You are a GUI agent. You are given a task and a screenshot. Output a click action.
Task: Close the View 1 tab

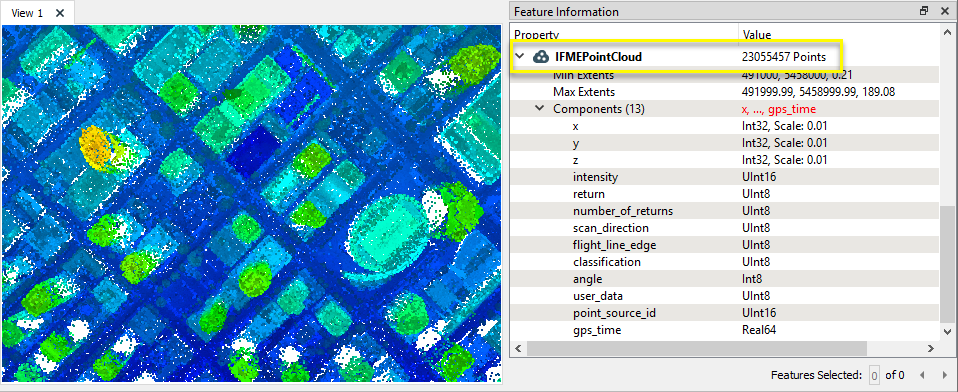pyautogui.click(x=60, y=13)
